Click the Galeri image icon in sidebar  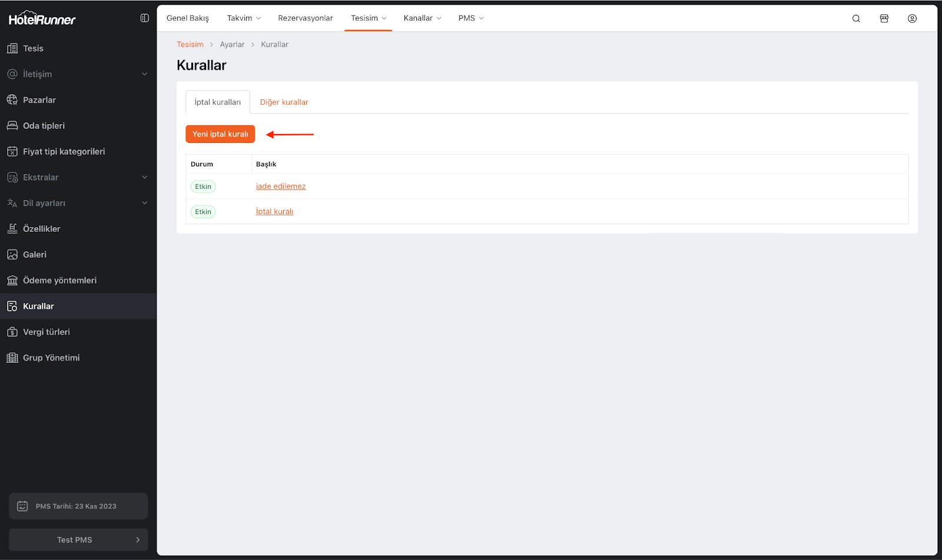[x=12, y=255]
